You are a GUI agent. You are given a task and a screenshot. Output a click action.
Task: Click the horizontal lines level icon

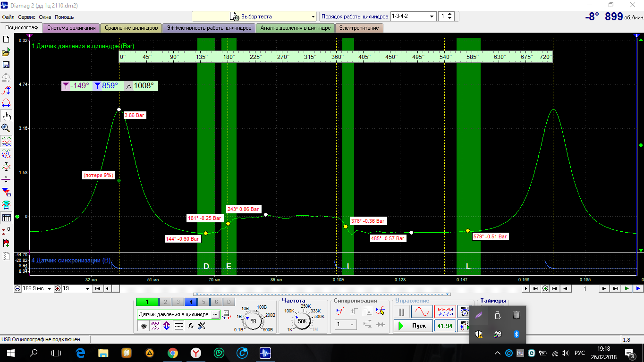(x=179, y=326)
